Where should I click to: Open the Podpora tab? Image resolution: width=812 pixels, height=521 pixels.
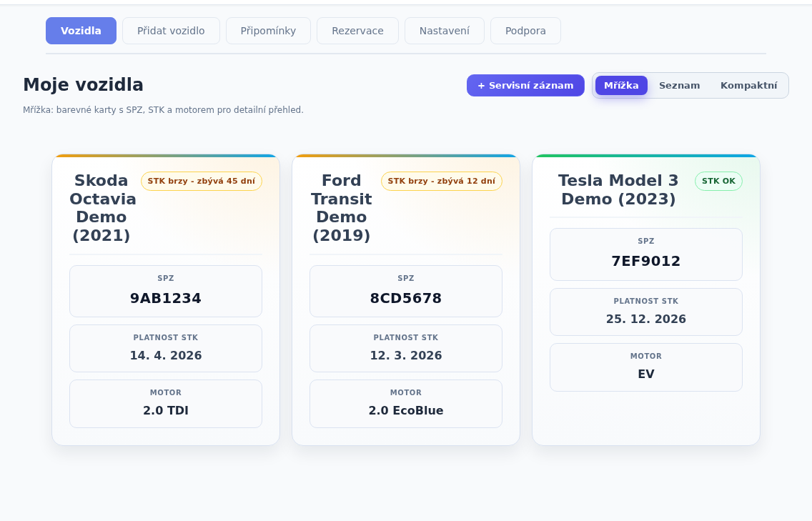pos(525,31)
